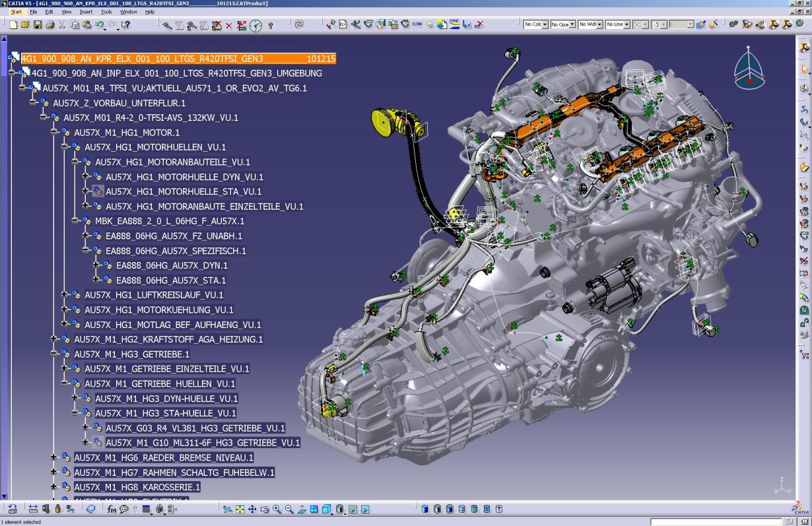Viewport: 812px width, 526px height.
Task: Open the File menu
Action: (33, 12)
